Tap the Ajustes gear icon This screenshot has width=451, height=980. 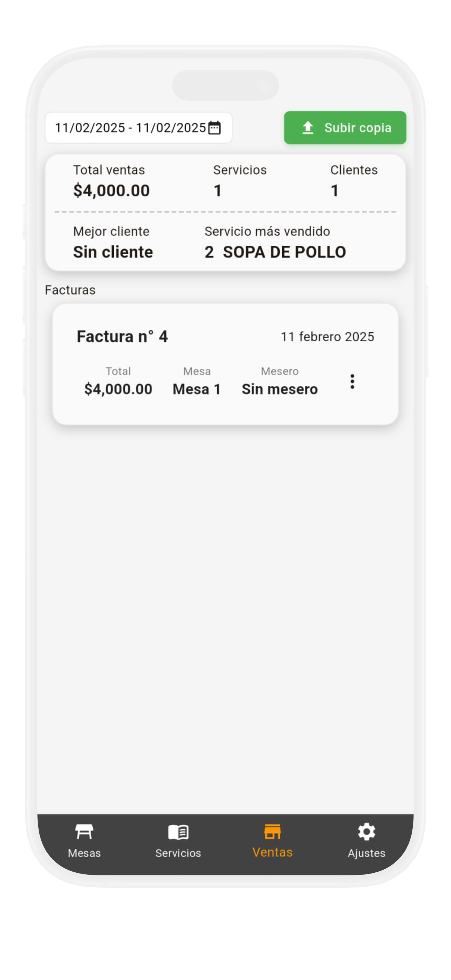pyautogui.click(x=366, y=832)
